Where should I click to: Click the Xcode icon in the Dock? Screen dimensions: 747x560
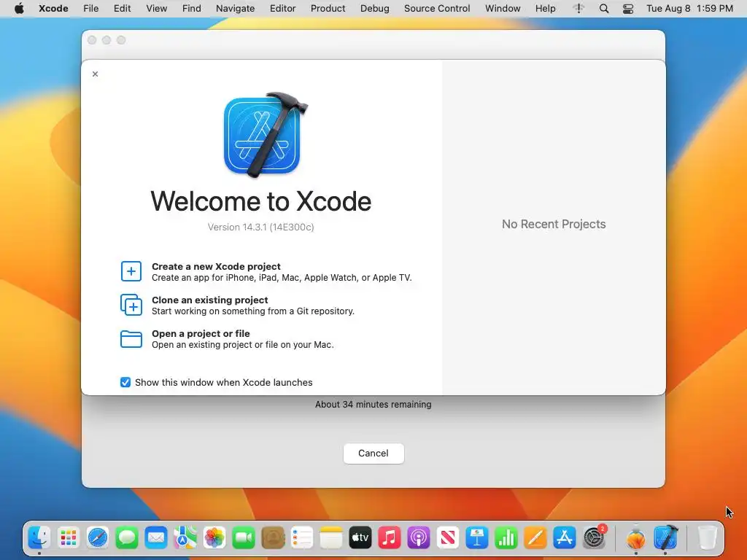(x=665, y=538)
